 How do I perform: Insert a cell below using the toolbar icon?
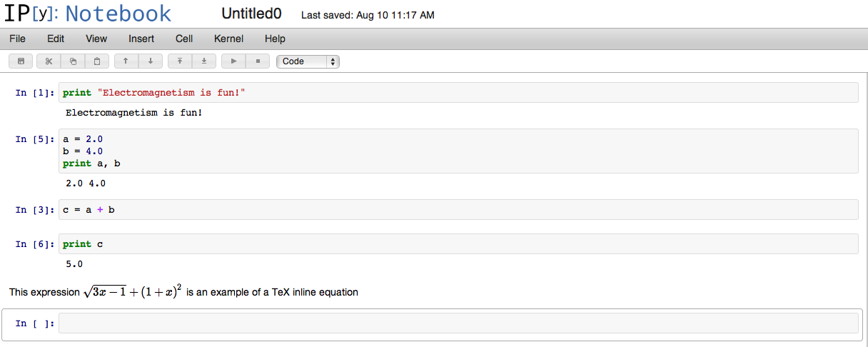pos(204,61)
